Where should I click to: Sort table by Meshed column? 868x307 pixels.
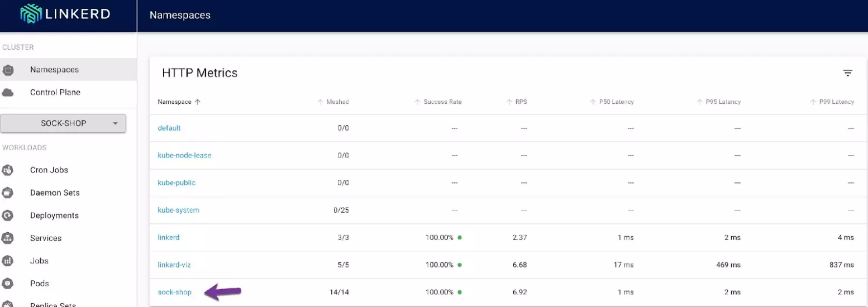(333, 102)
